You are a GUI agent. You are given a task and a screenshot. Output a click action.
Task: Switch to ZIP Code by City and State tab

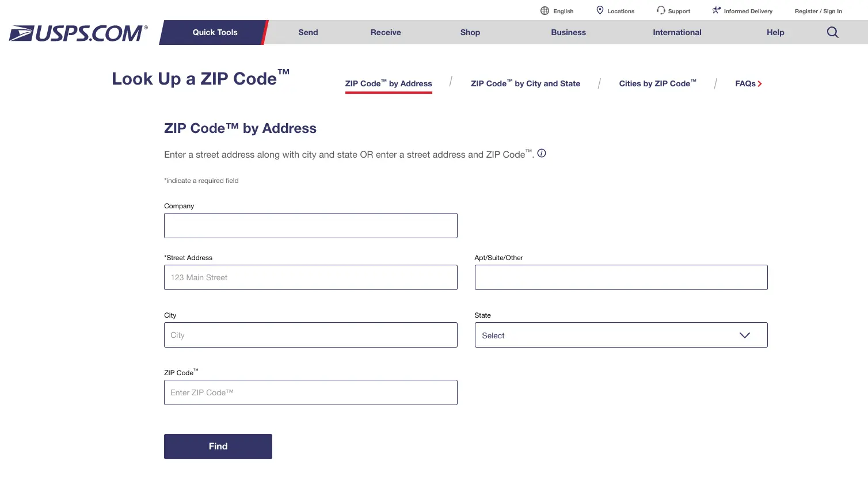tap(525, 83)
